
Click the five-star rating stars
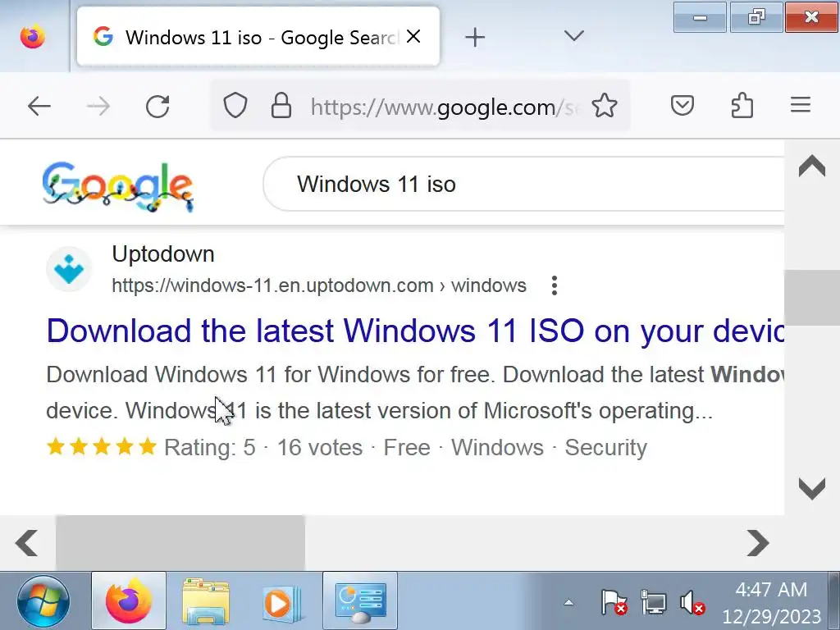click(101, 447)
